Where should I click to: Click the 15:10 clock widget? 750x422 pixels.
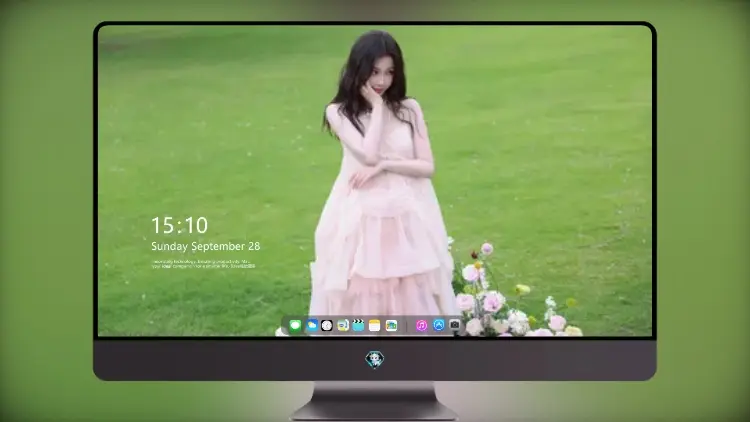[x=179, y=225]
